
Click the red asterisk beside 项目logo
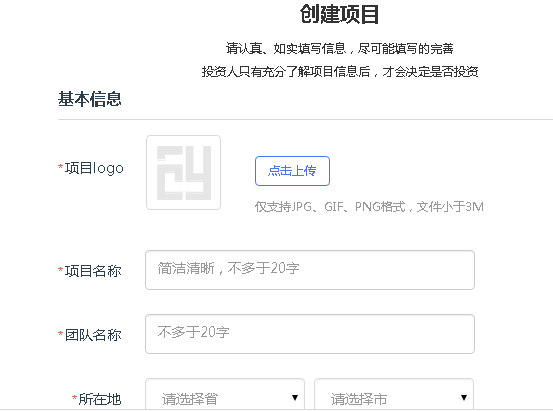(60, 167)
